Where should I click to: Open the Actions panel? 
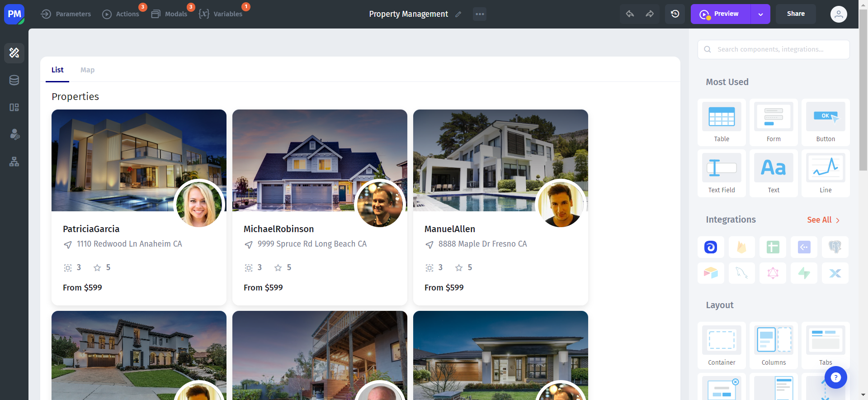tap(121, 14)
